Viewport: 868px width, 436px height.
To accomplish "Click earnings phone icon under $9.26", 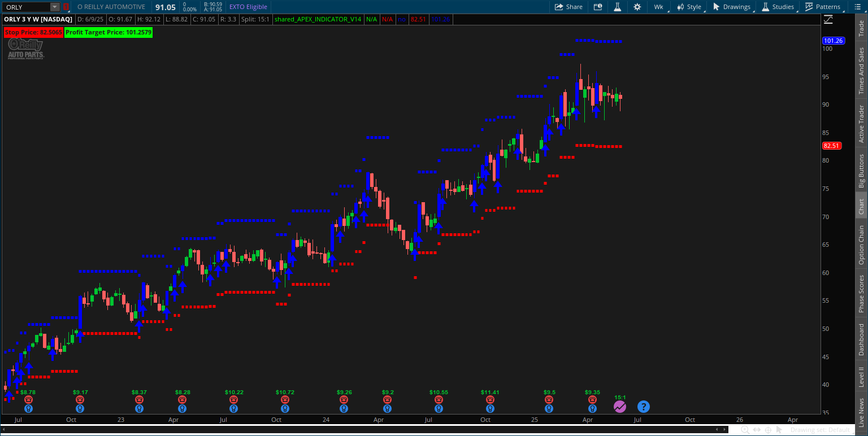I will tap(344, 399).
